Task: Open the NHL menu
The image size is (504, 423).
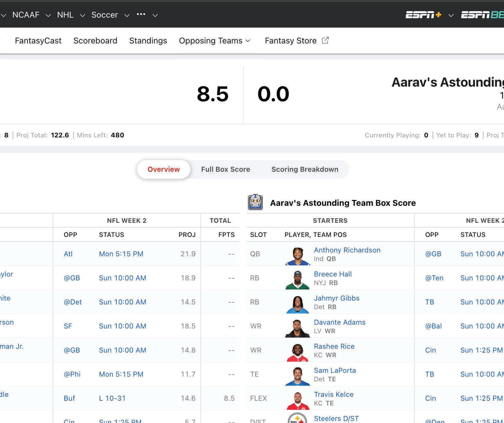Action: coord(65,15)
